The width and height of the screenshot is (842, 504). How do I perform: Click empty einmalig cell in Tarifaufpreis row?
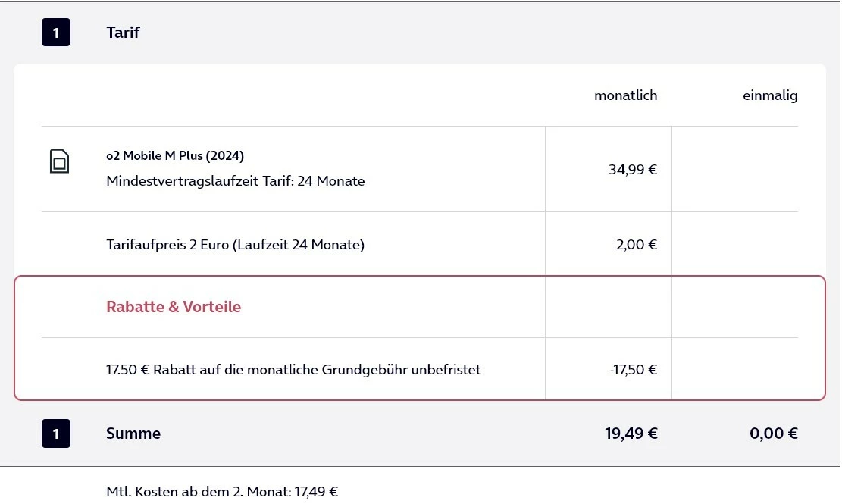click(x=734, y=245)
